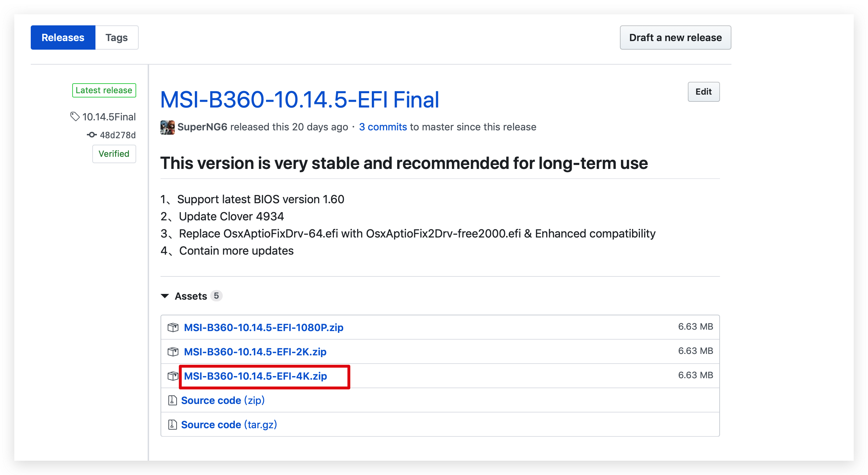Open the 3 commits link

click(x=383, y=127)
